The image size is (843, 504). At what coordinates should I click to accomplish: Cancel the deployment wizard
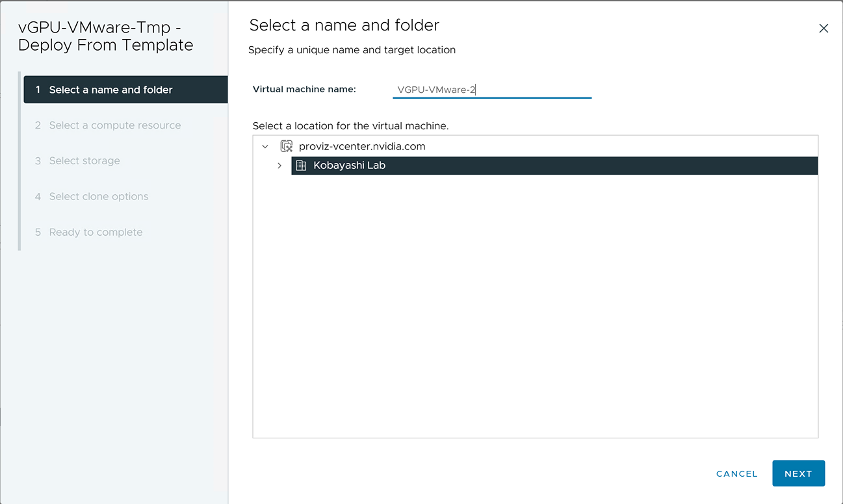click(736, 473)
